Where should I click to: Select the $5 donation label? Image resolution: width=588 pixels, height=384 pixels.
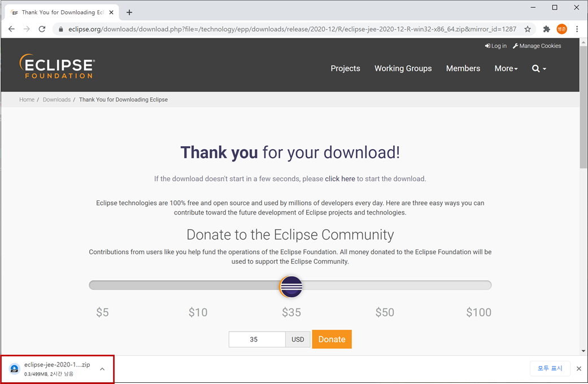pyautogui.click(x=102, y=312)
